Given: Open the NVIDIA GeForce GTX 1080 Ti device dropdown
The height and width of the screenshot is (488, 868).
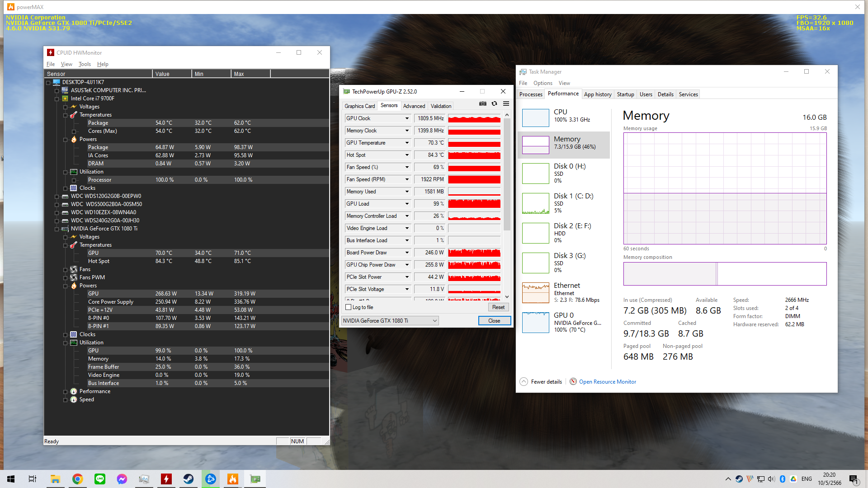Looking at the screenshot, I should coord(390,321).
